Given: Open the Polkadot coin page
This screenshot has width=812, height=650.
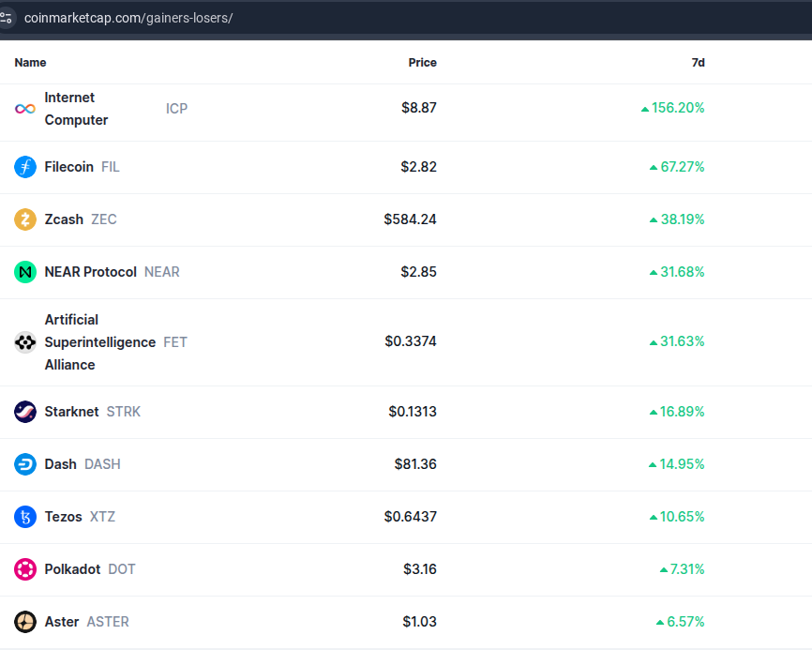Looking at the screenshot, I should (72, 569).
